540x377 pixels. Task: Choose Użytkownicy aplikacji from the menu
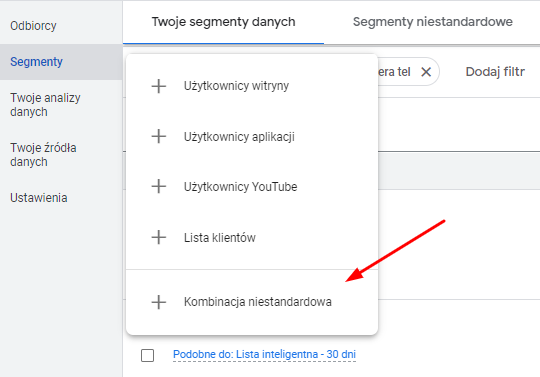point(252,137)
